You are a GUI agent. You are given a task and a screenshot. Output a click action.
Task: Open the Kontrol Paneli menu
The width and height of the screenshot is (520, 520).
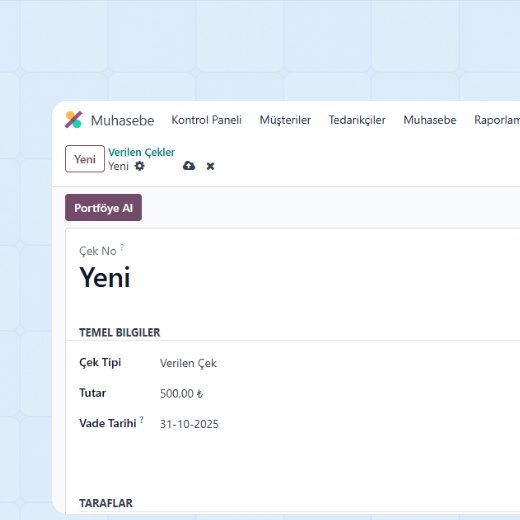coord(207,120)
